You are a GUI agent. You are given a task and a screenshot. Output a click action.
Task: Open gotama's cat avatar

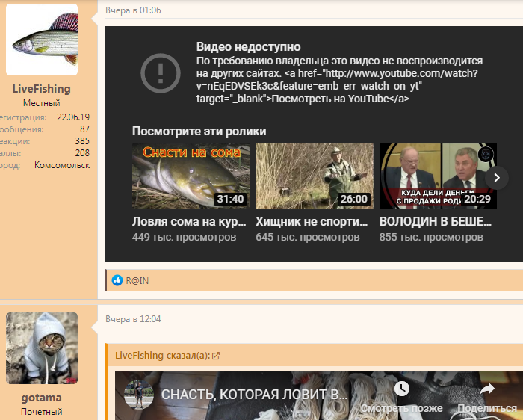(x=42, y=348)
